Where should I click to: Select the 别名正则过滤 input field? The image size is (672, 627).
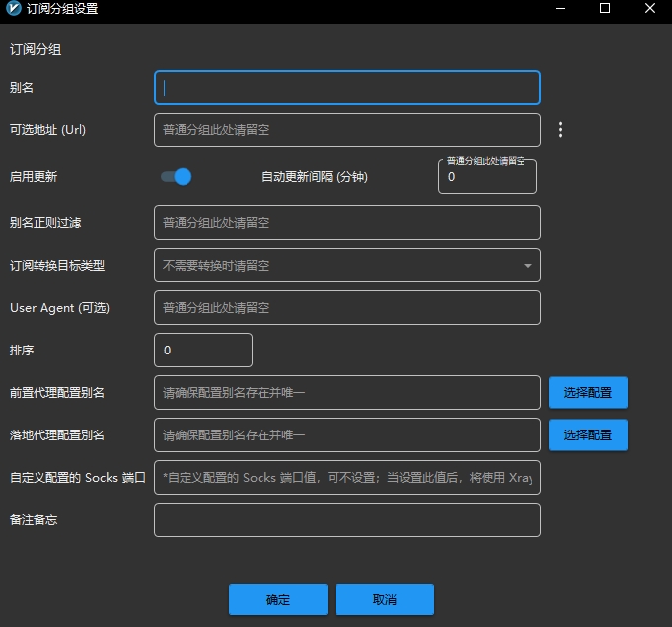tap(347, 222)
